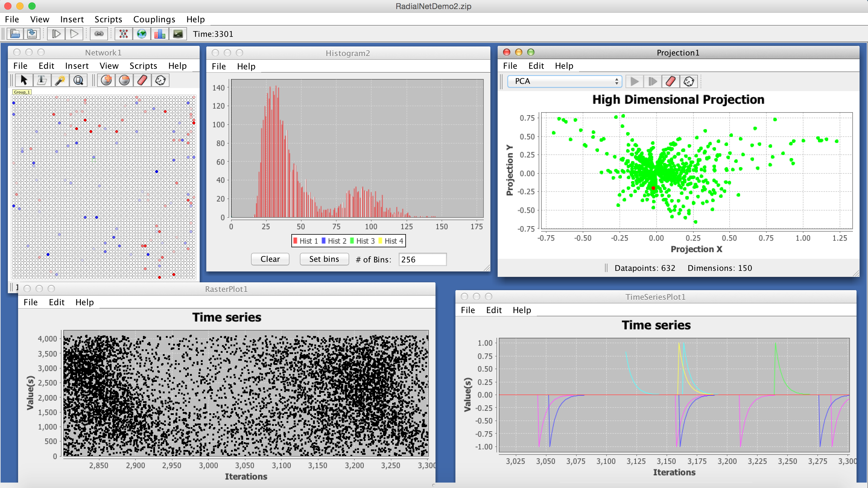
Task: Open the Couplings menu in main menu bar
Action: click(x=154, y=19)
